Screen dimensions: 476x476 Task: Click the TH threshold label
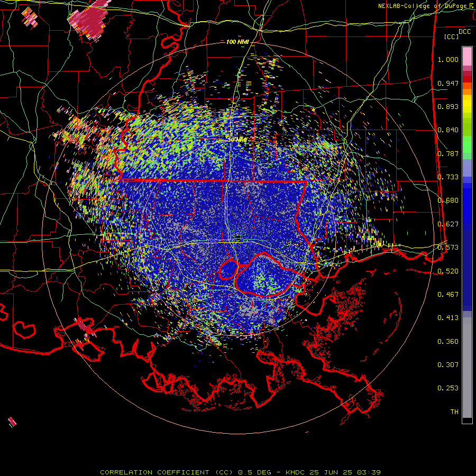click(454, 412)
